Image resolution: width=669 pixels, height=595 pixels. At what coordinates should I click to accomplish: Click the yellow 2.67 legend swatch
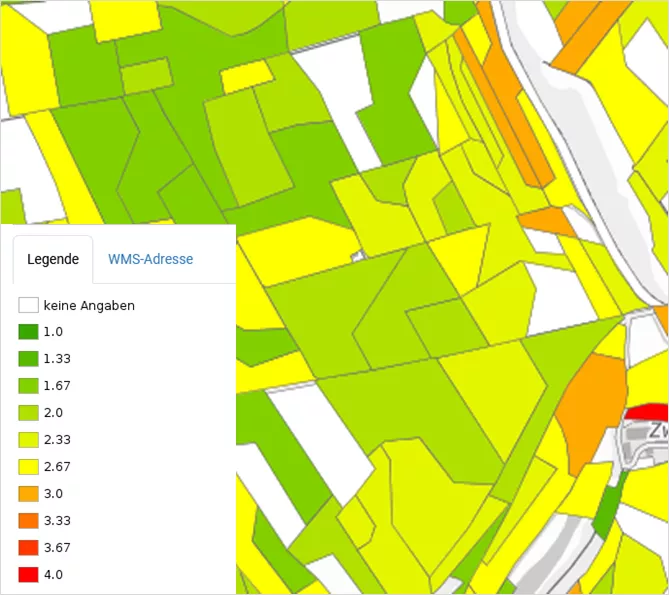pos(28,467)
